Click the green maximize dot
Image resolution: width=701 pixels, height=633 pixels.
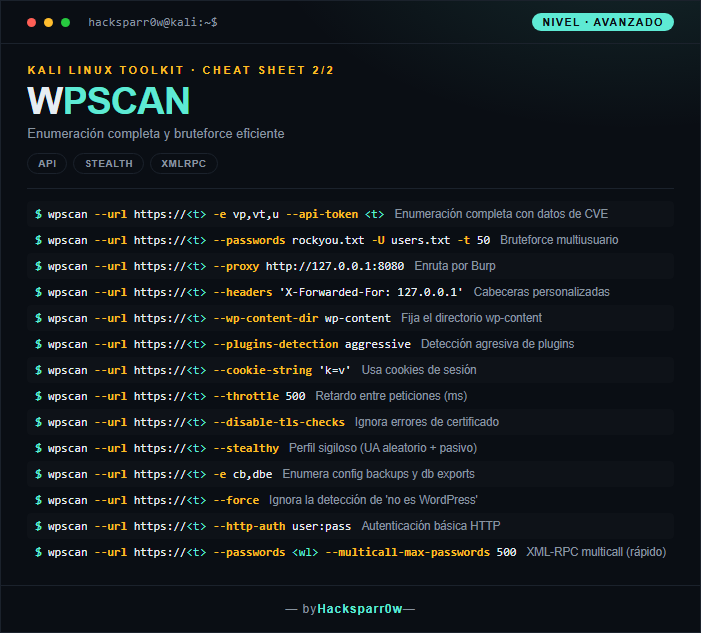(x=65, y=22)
